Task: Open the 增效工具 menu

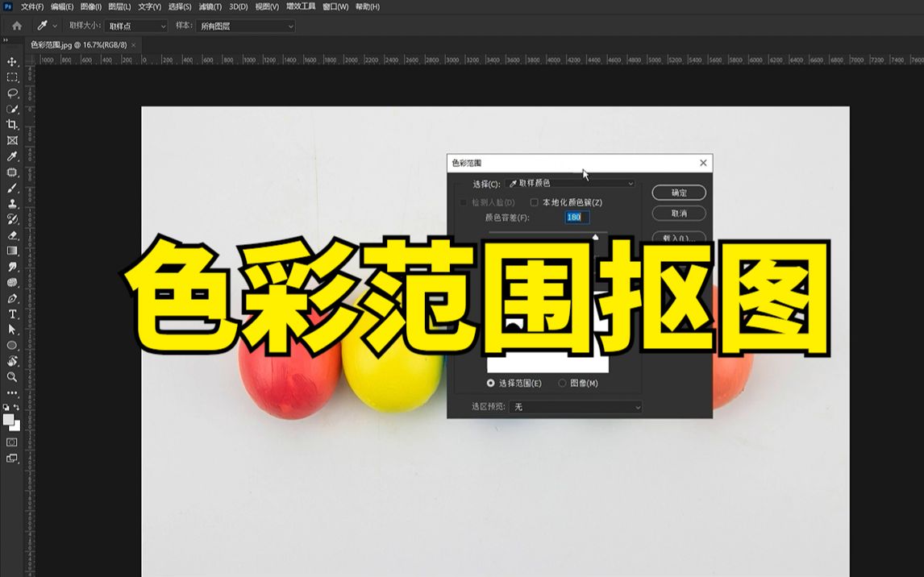Action: pos(301,7)
